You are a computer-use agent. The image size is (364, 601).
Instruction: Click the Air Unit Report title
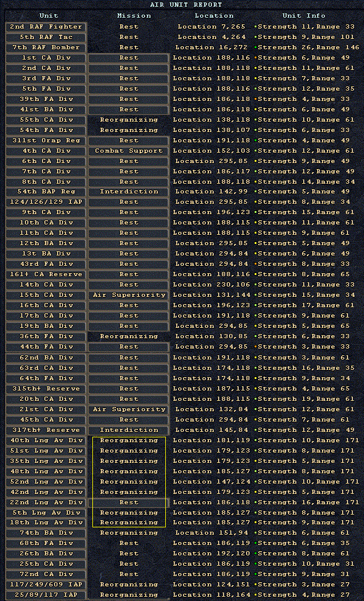tap(185, 5)
